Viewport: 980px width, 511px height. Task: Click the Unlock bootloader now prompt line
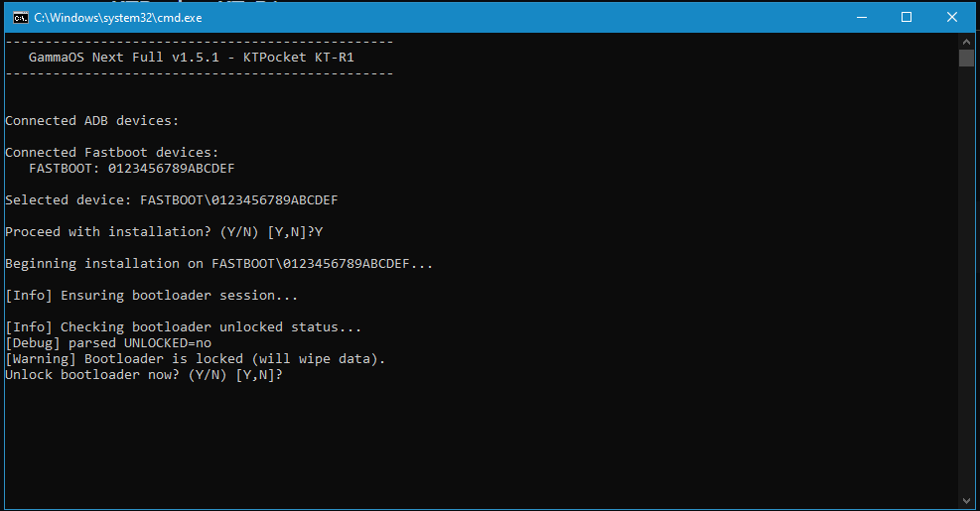tap(144, 375)
